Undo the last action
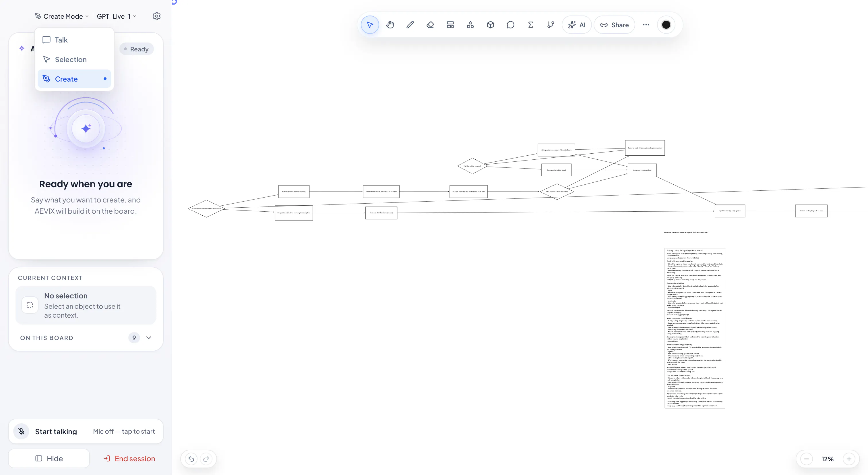Screen dimensions: 868x475 (191, 459)
